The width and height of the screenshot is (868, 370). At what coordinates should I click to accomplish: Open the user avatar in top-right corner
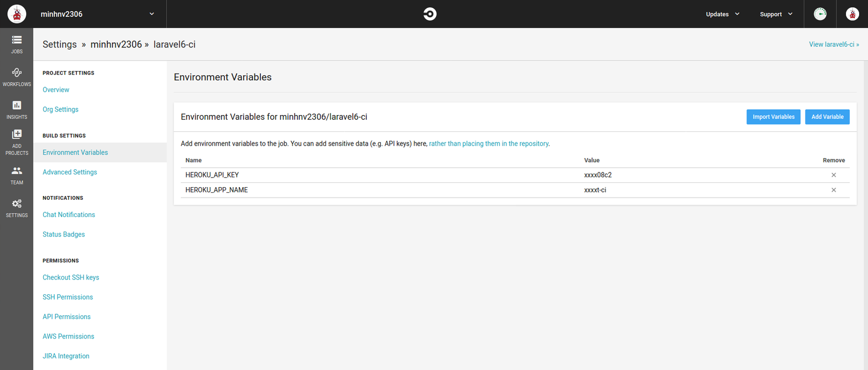852,14
